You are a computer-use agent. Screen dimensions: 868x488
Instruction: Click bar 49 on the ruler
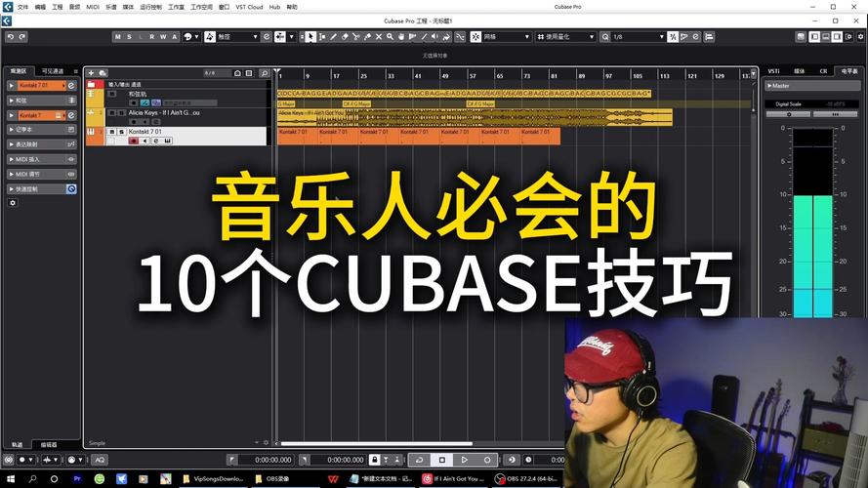tap(445, 75)
